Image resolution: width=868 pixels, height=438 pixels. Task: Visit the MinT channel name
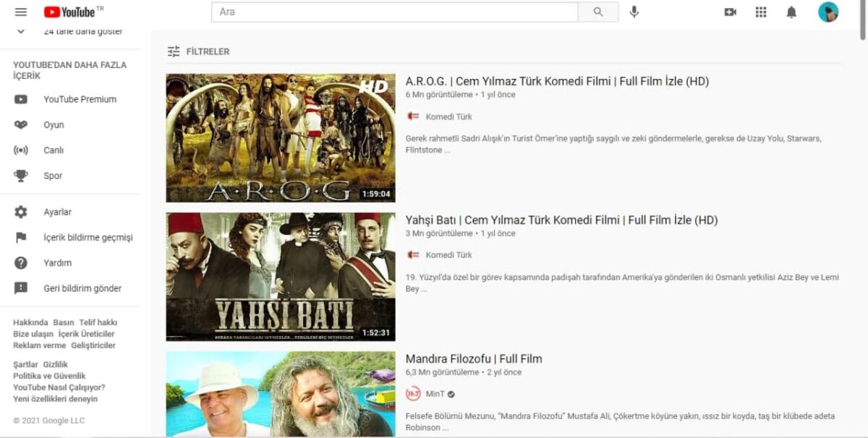[x=435, y=394]
